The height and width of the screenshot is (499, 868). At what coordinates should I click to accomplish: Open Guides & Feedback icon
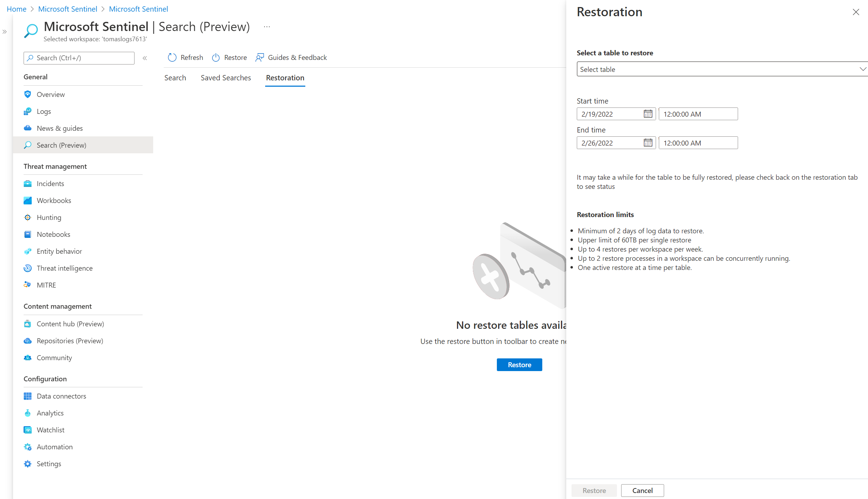tap(260, 57)
